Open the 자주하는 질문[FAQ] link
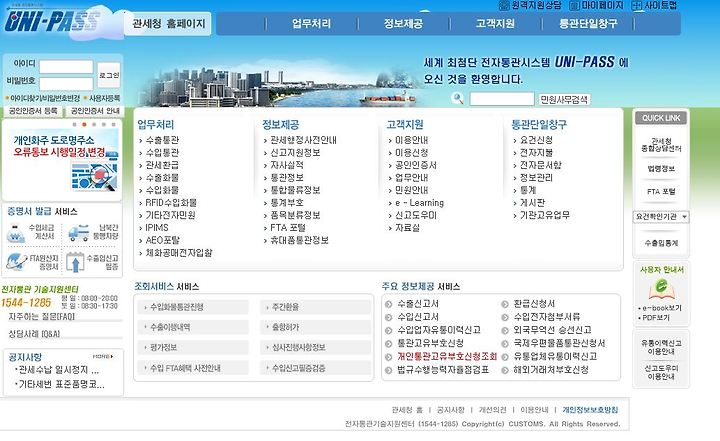The height and width of the screenshot is (441, 720). point(41,317)
